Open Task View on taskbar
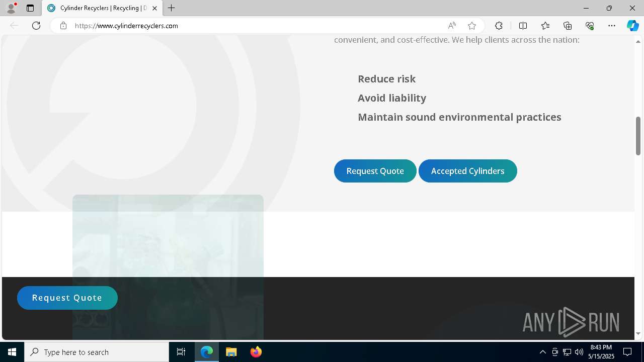The width and height of the screenshot is (644, 362). tap(181, 352)
